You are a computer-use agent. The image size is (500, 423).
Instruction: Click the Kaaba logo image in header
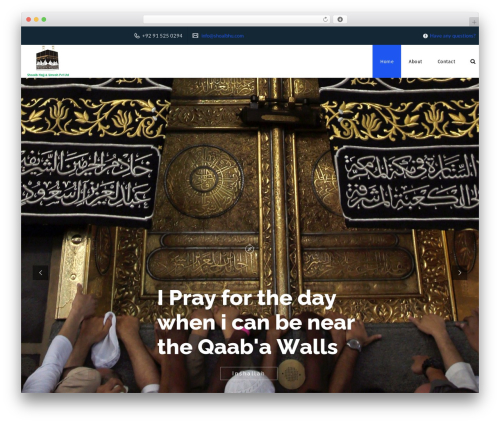coord(48,61)
